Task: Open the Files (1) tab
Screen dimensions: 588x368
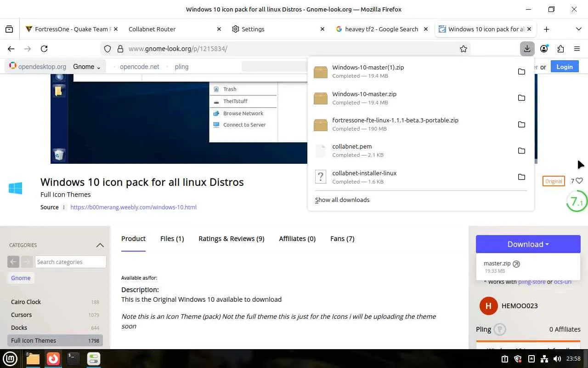Action: click(172, 239)
